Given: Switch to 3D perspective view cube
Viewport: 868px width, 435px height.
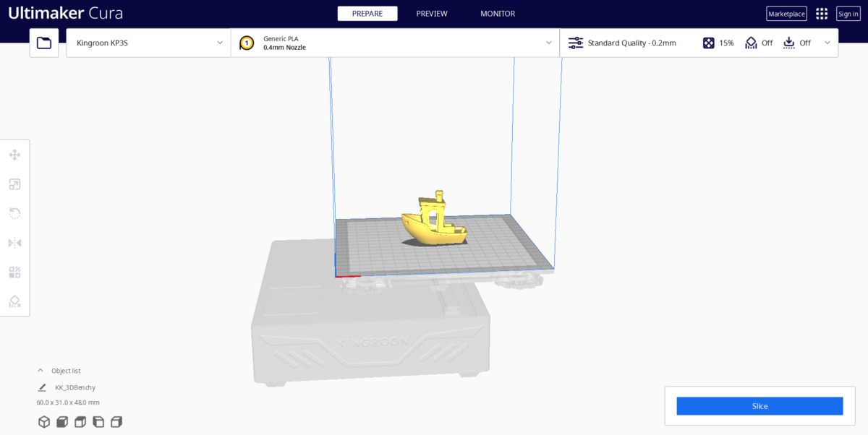Looking at the screenshot, I should pos(44,422).
